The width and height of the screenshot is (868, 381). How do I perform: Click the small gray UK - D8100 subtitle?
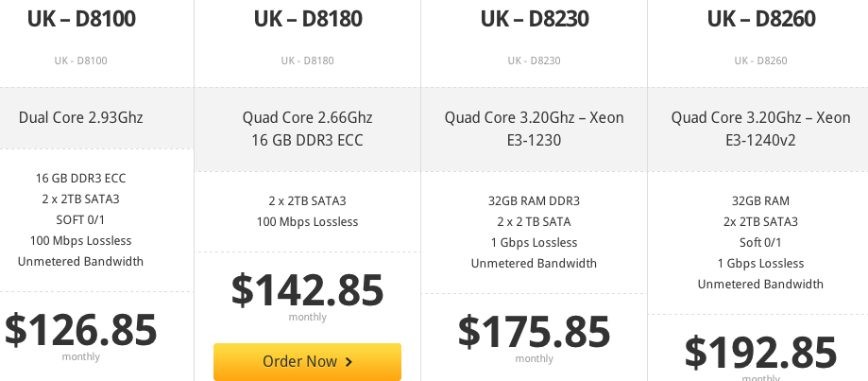coord(80,61)
